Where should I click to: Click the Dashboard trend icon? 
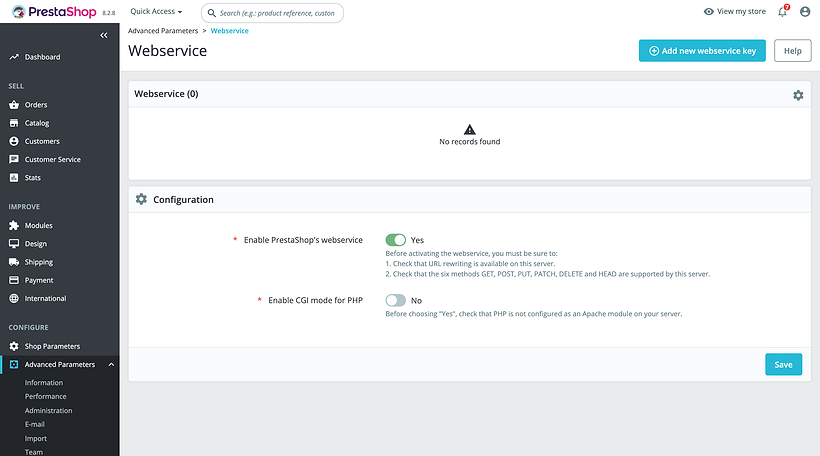(14, 57)
